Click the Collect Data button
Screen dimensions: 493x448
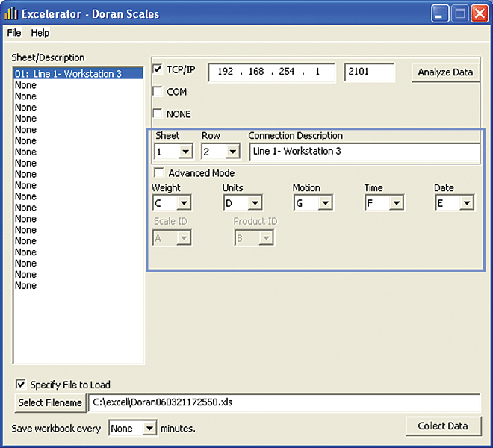[443, 426]
